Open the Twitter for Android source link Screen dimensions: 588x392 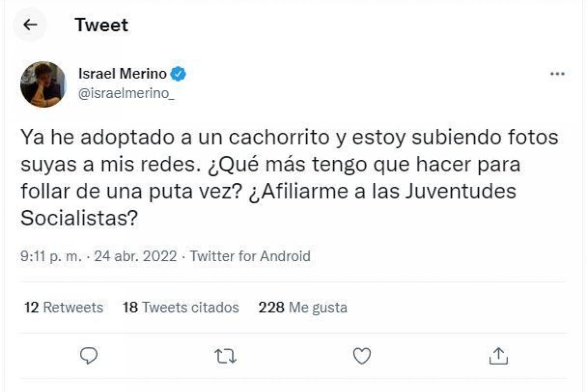[x=250, y=256]
